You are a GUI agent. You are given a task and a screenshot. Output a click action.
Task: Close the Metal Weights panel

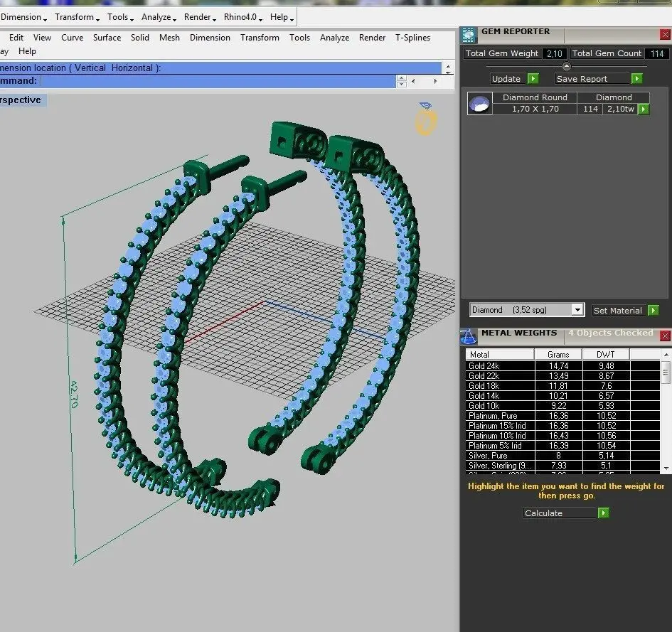coord(665,336)
